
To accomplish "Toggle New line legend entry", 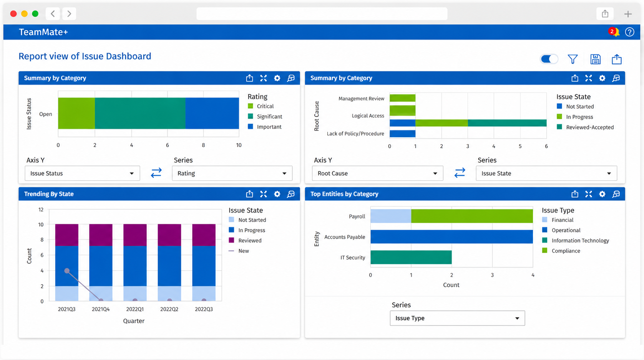I will [x=239, y=251].
